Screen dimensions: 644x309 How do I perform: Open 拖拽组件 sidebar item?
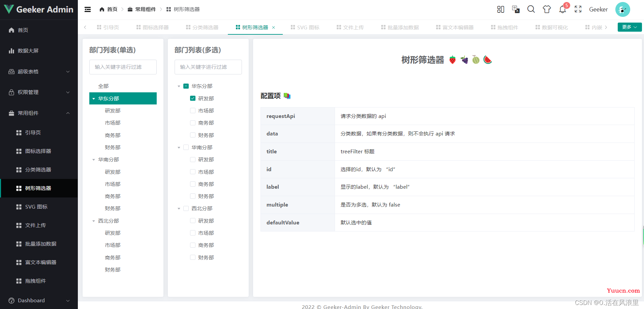click(x=39, y=281)
